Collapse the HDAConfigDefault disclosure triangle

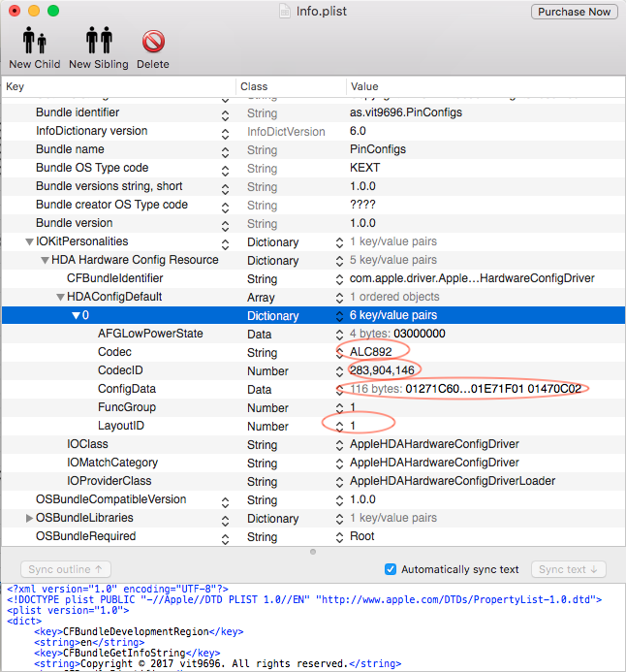[60, 297]
